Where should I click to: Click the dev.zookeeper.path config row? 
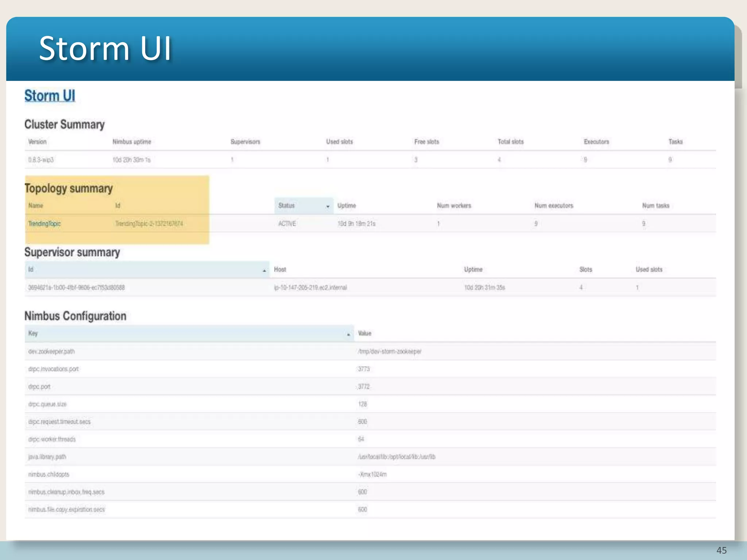pyautogui.click(x=51, y=351)
